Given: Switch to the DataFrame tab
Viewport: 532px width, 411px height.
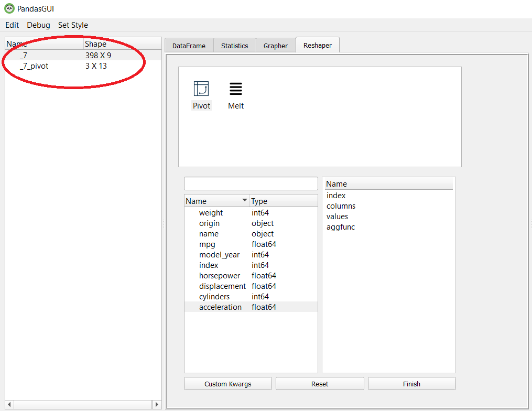Looking at the screenshot, I should (189, 46).
